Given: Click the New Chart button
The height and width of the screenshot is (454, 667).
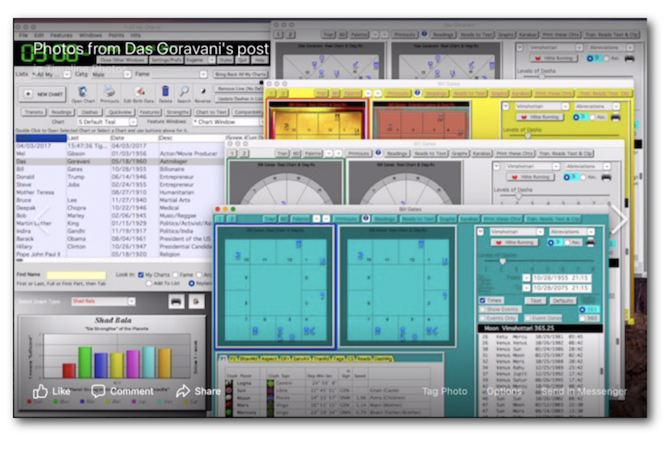Looking at the screenshot, I should [x=42, y=93].
